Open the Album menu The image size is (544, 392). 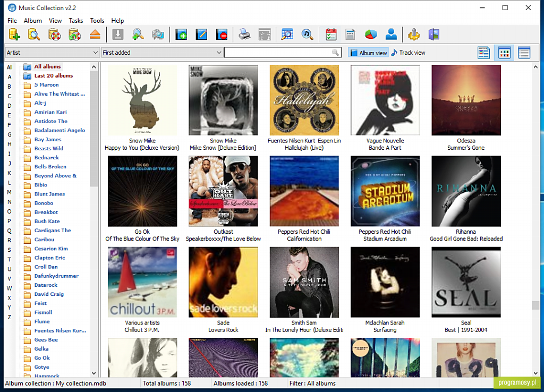click(32, 21)
